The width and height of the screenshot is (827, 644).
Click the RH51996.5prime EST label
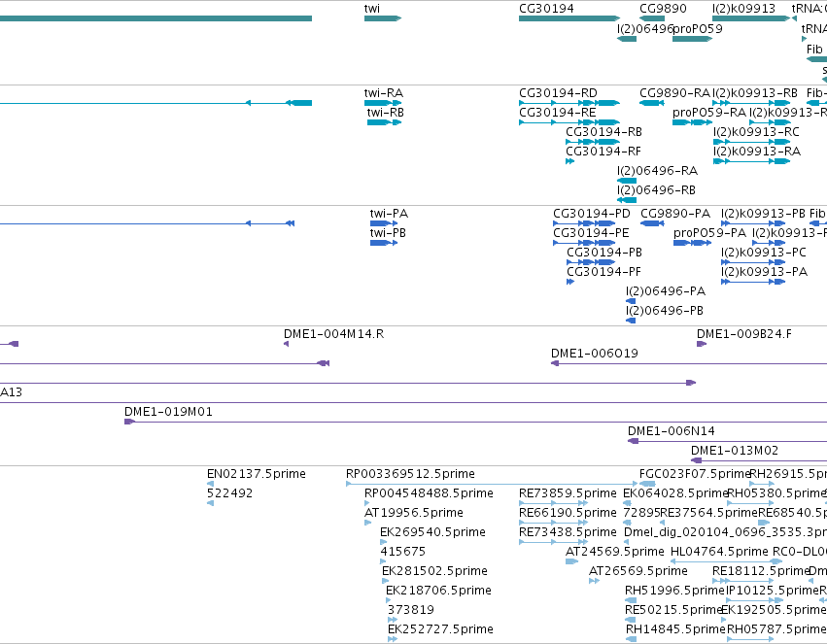pos(675,591)
